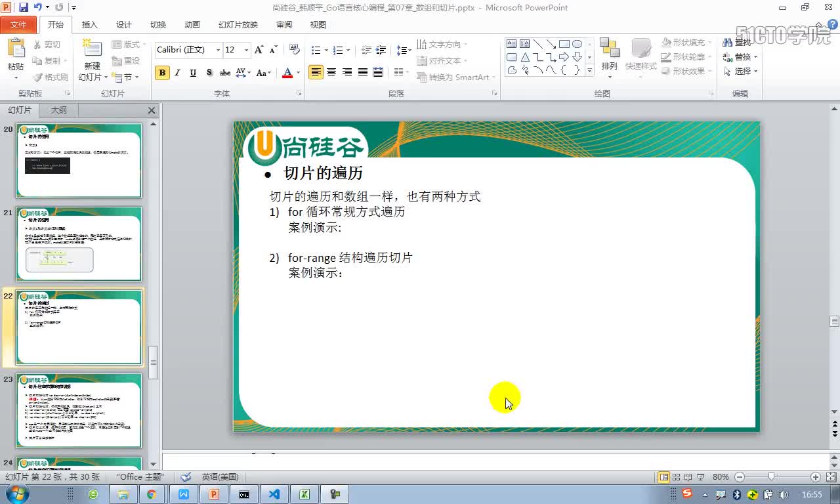Apply text shadow (S) formatting
This screenshot has height=504, width=840.
pyautogui.click(x=209, y=73)
